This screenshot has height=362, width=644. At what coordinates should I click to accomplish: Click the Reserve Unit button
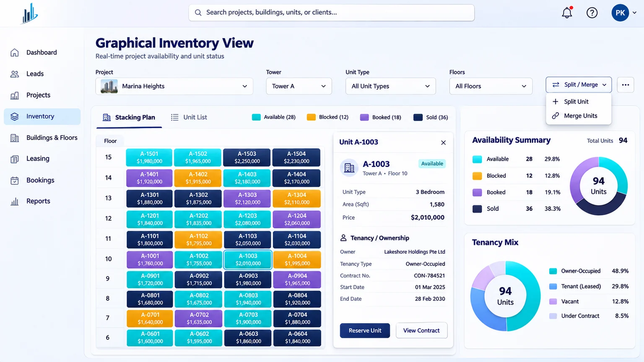pyautogui.click(x=365, y=331)
